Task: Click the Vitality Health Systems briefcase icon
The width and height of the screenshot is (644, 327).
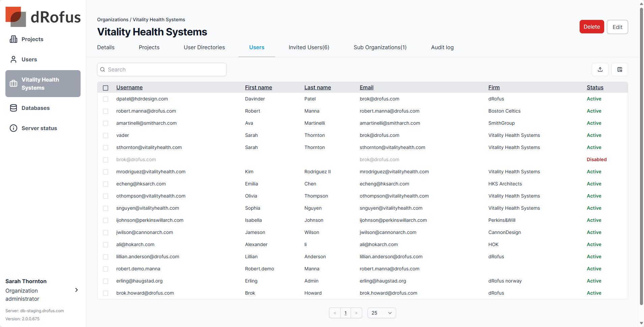Action: coord(13,84)
